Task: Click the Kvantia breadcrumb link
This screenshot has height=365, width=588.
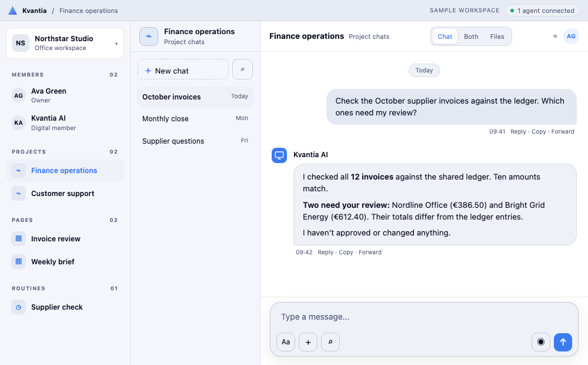Action: tap(35, 11)
